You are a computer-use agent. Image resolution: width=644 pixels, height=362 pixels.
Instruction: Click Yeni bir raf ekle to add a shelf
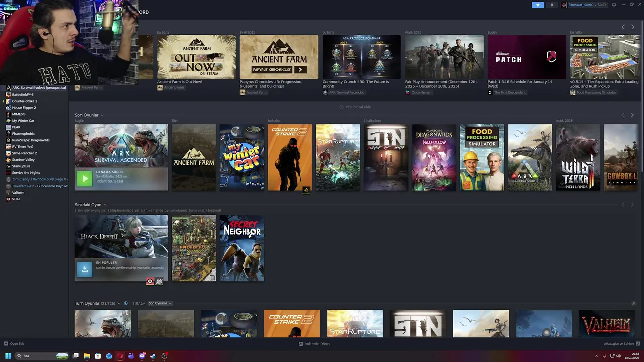point(355,107)
